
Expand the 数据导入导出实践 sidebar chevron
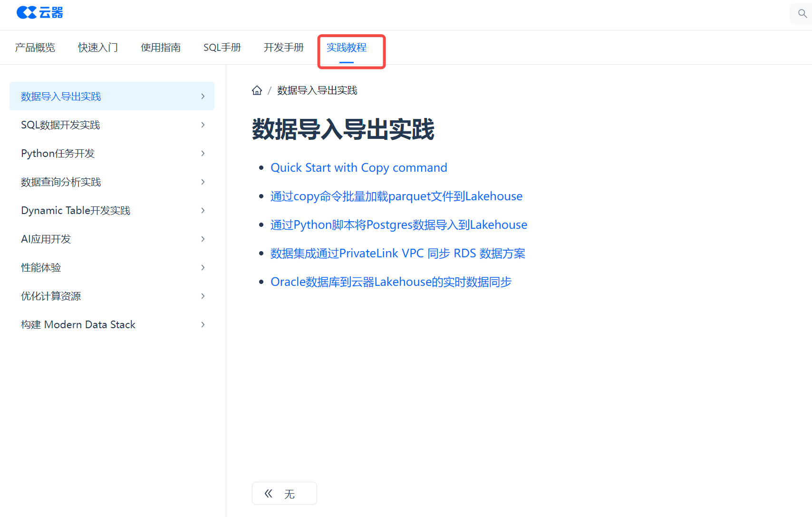203,97
